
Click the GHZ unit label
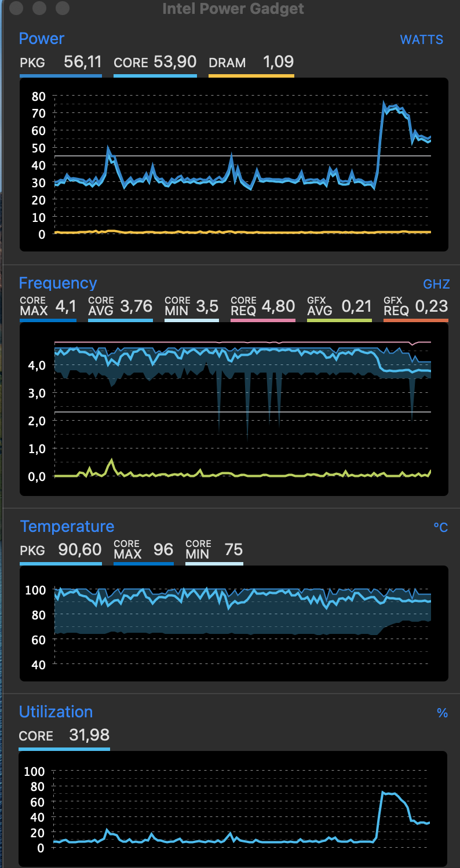point(436,284)
